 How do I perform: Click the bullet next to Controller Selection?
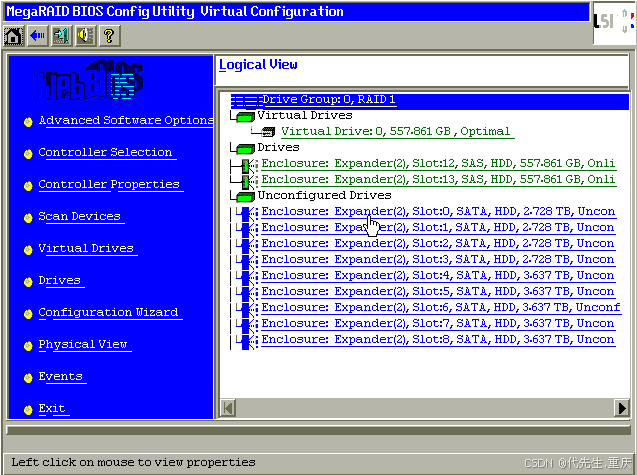click(28, 154)
